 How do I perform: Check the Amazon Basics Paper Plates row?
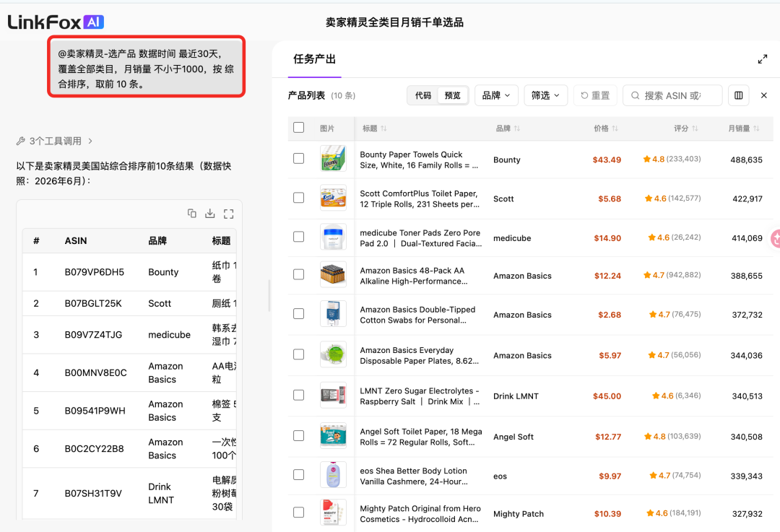(298, 354)
